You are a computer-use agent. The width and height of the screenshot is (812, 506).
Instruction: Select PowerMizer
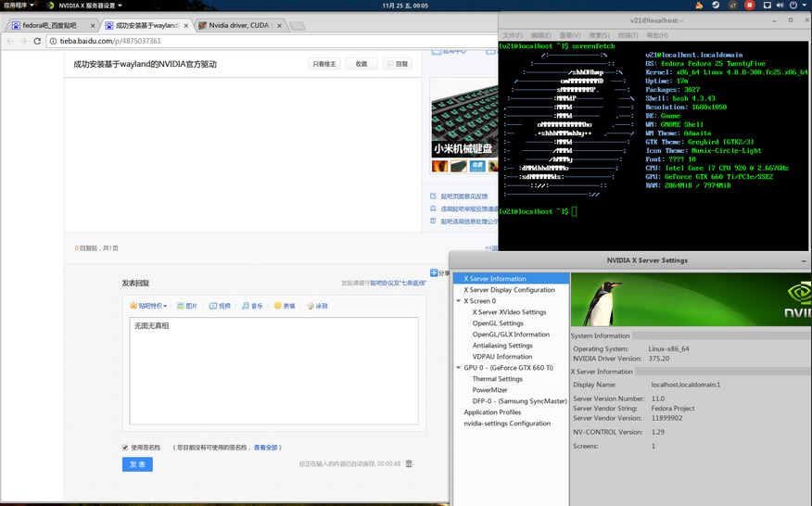coord(490,390)
